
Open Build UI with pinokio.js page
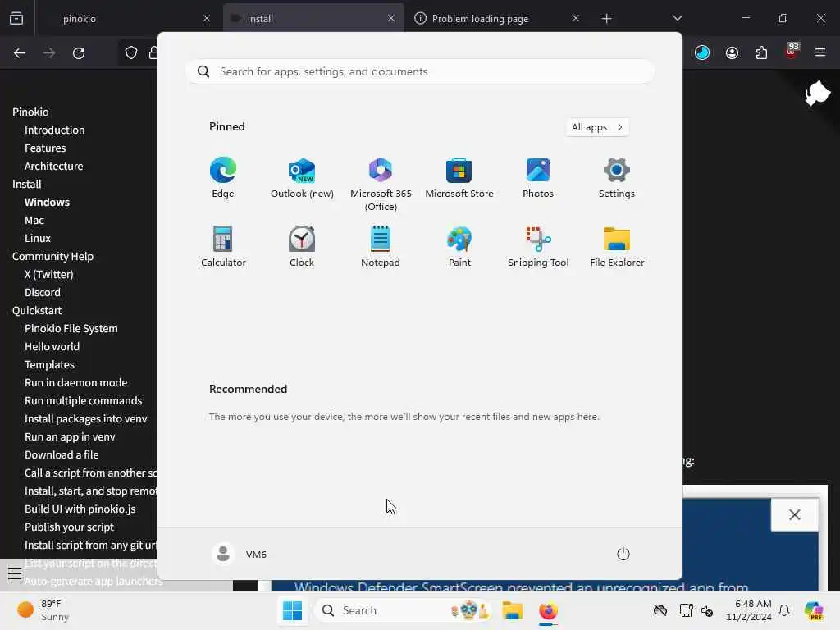pyautogui.click(x=80, y=509)
